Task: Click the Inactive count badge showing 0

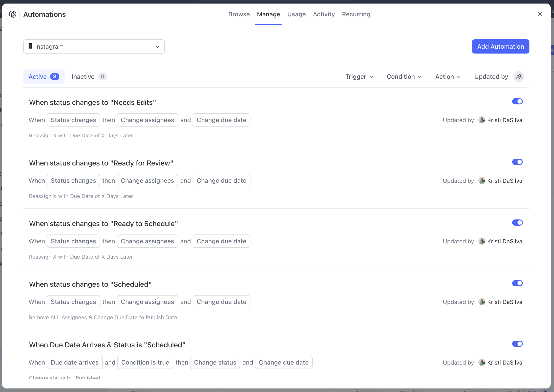Action: pyautogui.click(x=102, y=77)
